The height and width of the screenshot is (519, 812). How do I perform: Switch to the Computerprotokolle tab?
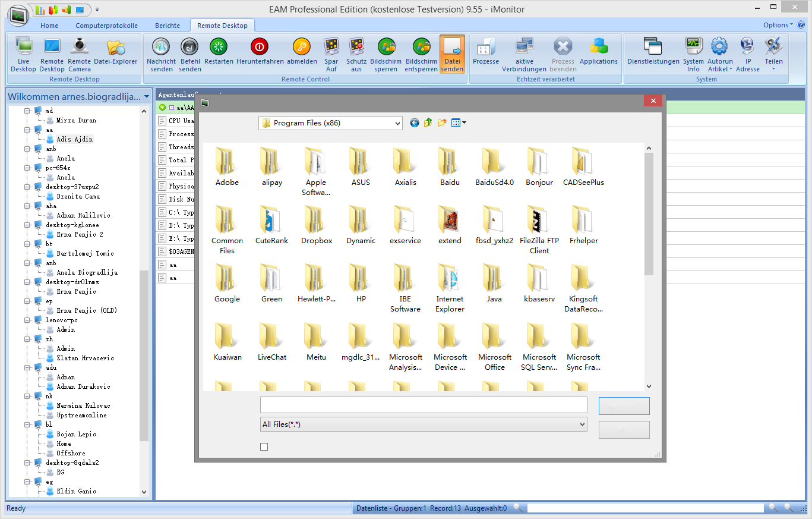point(107,26)
